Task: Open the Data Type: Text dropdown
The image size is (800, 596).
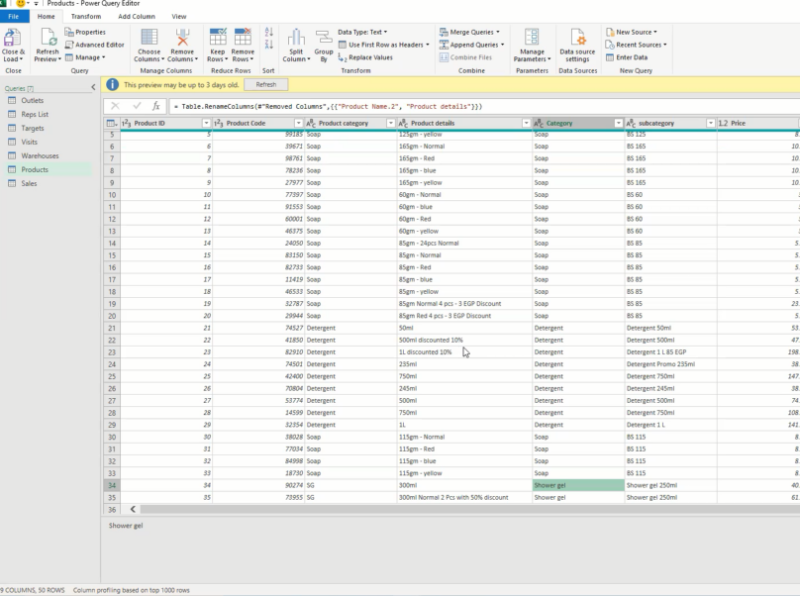Action: [x=362, y=32]
